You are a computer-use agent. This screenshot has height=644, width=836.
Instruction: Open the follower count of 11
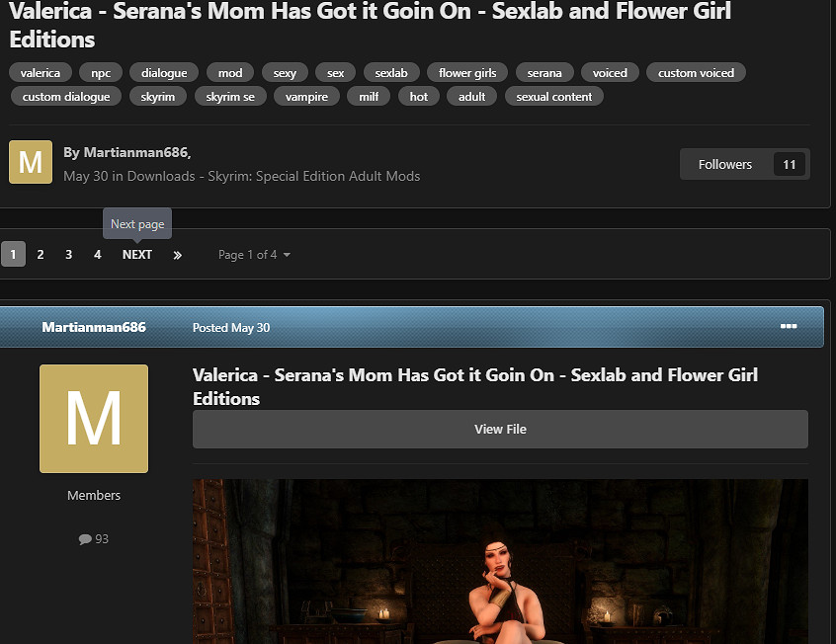tap(789, 165)
